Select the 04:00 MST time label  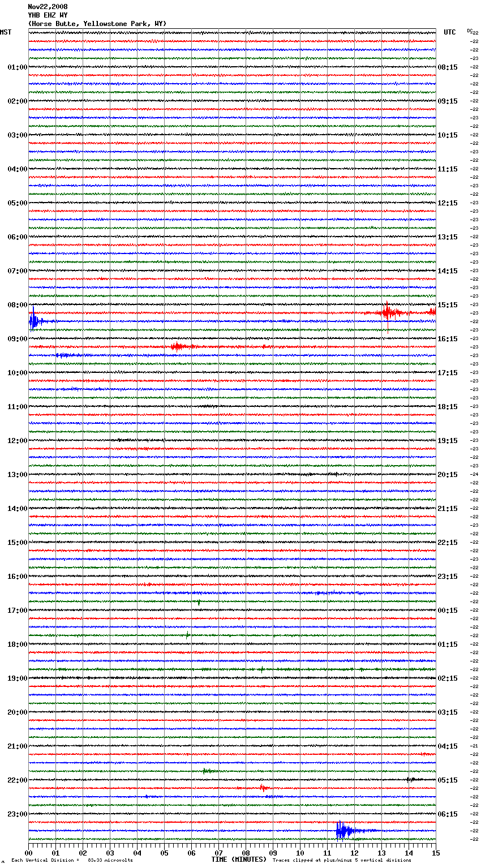click(18, 169)
